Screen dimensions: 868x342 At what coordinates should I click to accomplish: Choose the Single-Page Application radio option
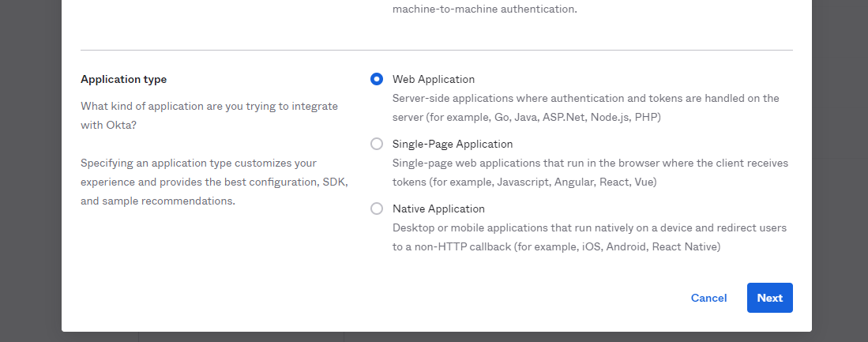pos(377,144)
